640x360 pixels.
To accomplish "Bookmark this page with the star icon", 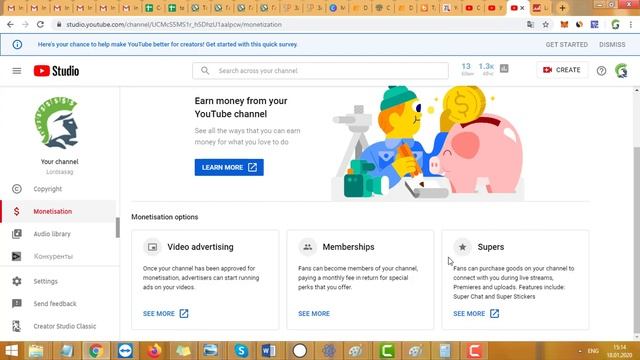I will [546, 24].
